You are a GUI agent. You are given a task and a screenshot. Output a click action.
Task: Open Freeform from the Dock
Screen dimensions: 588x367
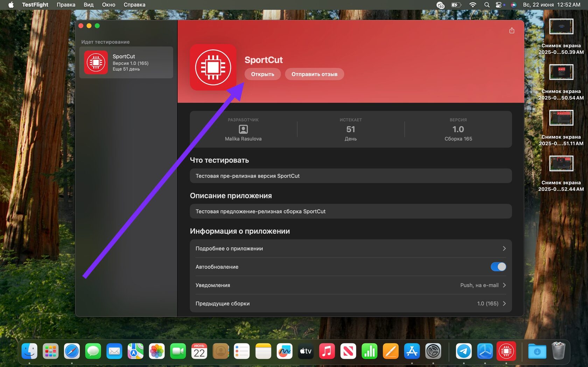284,351
